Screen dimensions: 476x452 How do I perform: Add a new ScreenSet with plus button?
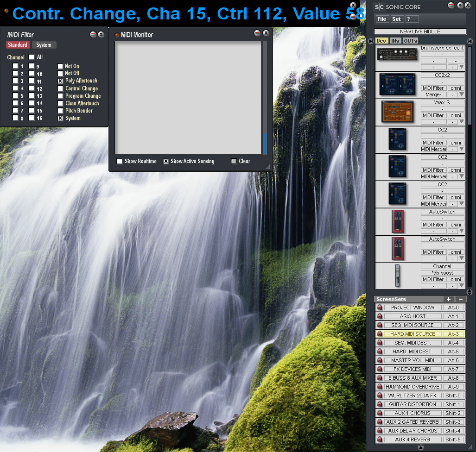pos(448,299)
